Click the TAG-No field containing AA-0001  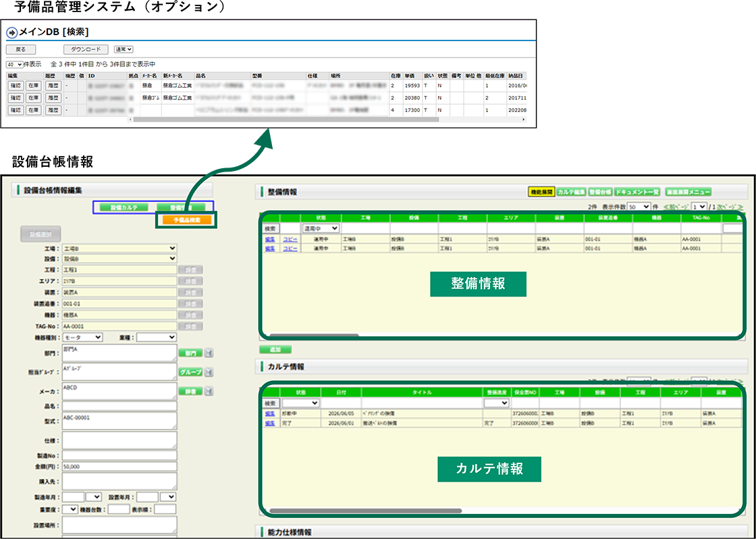(x=119, y=326)
